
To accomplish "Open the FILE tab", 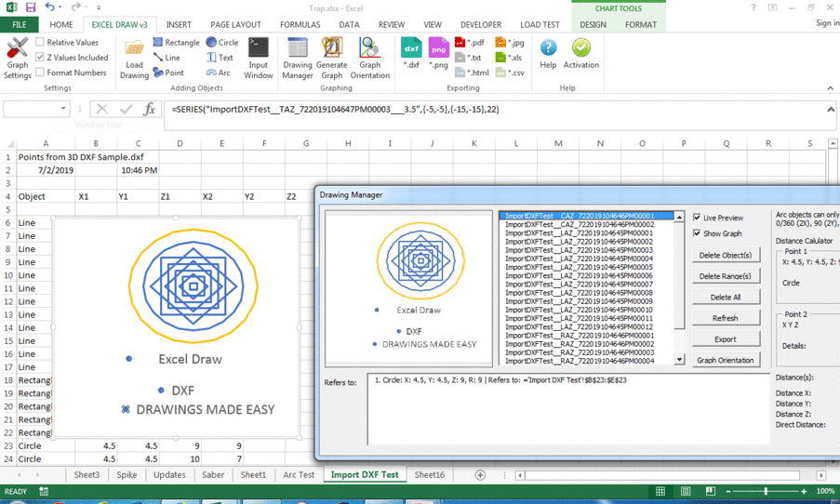I will point(20,24).
